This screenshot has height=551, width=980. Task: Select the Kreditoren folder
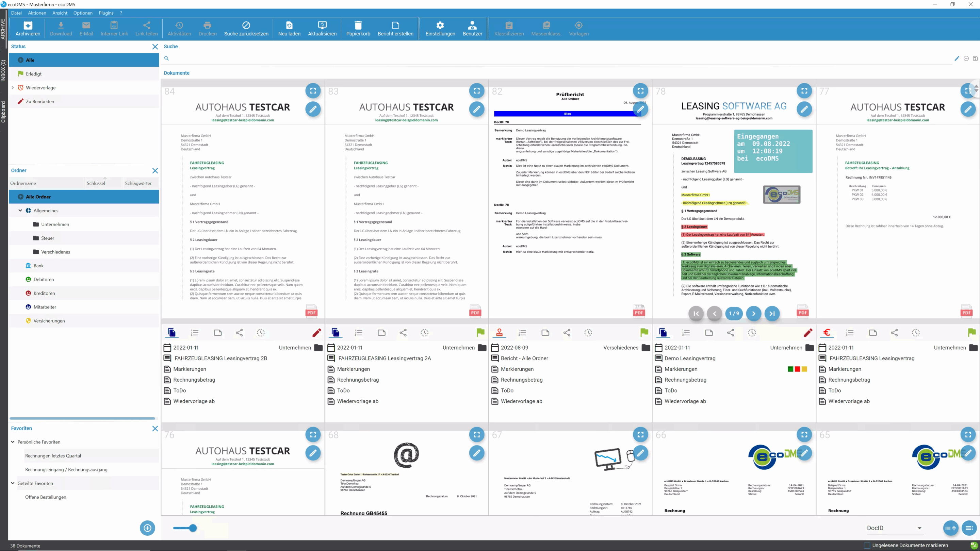click(84, 293)
